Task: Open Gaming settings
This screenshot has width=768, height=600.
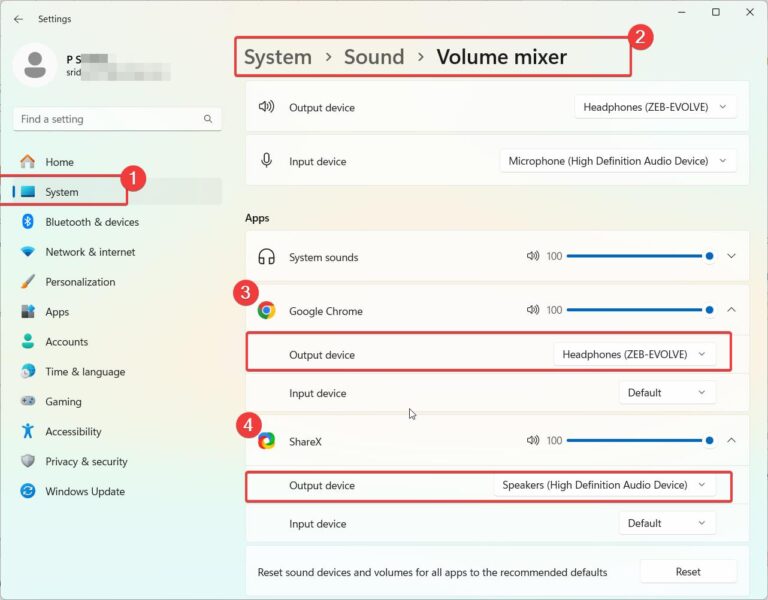Action: (118, 401)
